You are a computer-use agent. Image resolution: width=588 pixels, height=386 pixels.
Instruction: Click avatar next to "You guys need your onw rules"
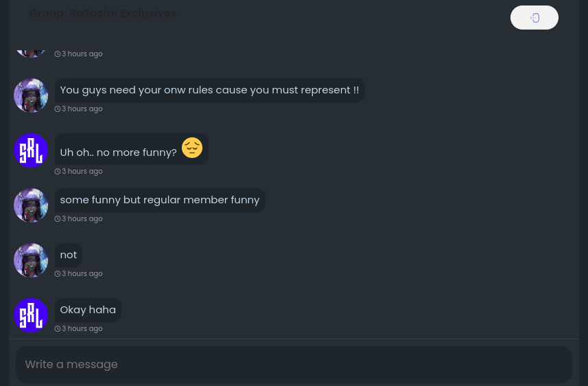pyautogui.click(x=31, y=95)
